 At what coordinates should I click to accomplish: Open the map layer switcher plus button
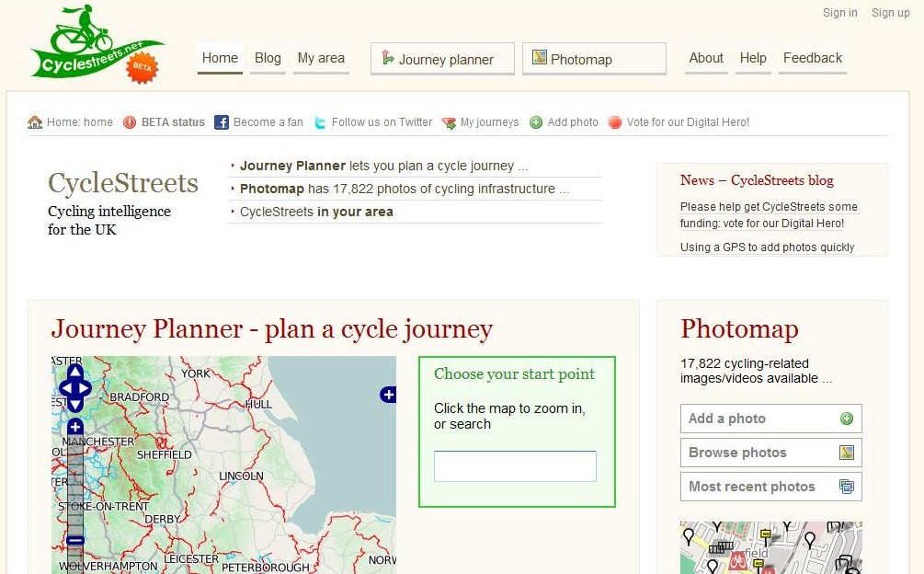coord(388,395)
